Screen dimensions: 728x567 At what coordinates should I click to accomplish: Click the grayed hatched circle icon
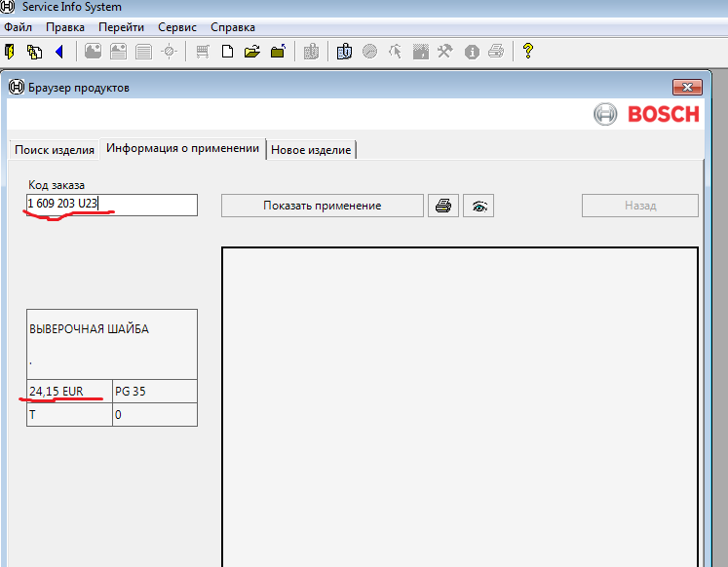pyautogui.click(x=369, y=52)
